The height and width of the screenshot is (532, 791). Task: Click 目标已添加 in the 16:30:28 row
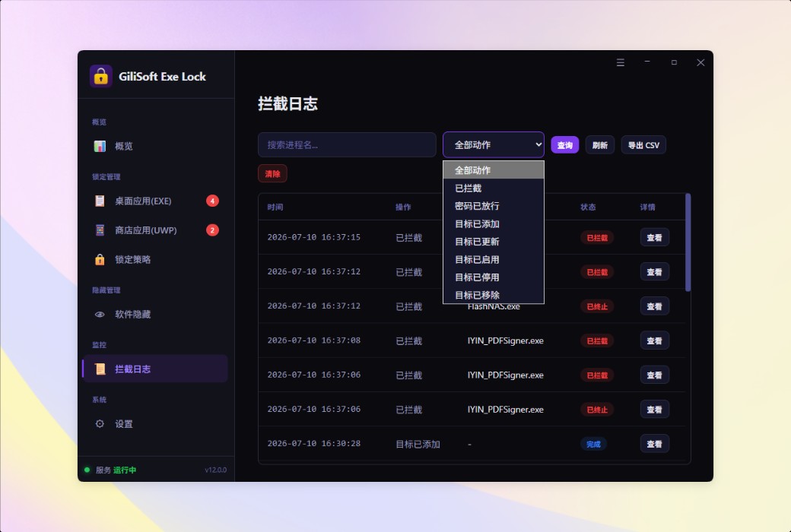(x=418, y=445)
